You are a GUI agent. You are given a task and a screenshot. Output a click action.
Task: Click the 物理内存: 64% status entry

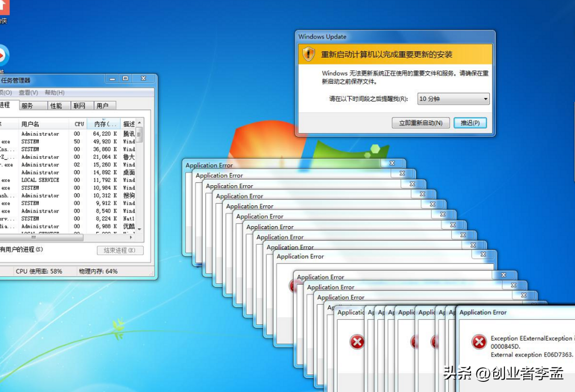pos(98,271)
